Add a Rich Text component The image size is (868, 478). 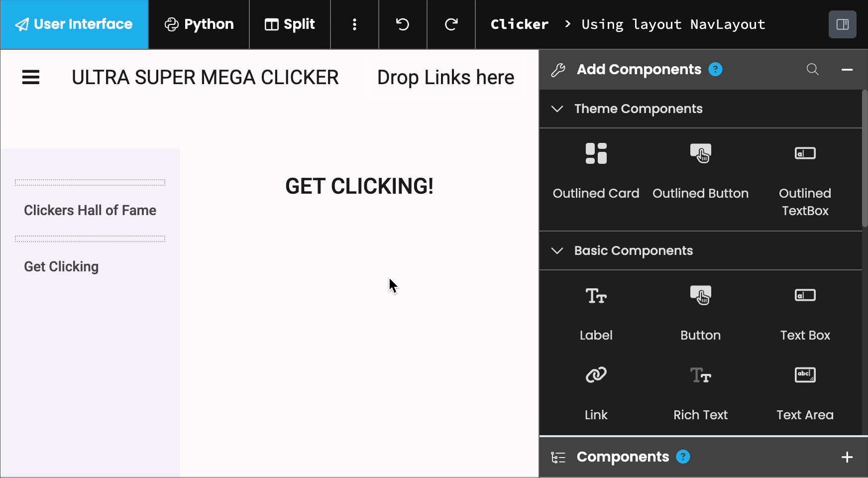pyautogui.click(x=701, y=391)
